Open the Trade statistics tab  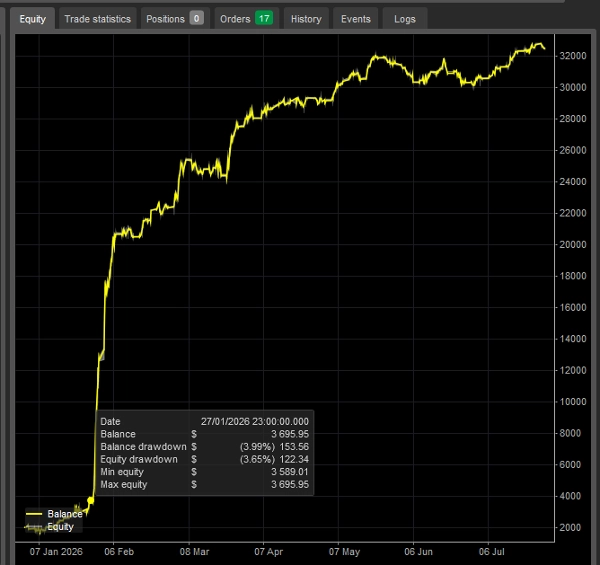pyautogui.click(x=97, y=19)
